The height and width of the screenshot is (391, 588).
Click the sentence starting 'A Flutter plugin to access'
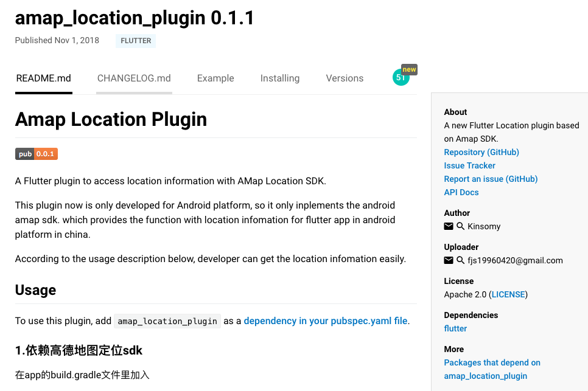(x=170, y=181)
